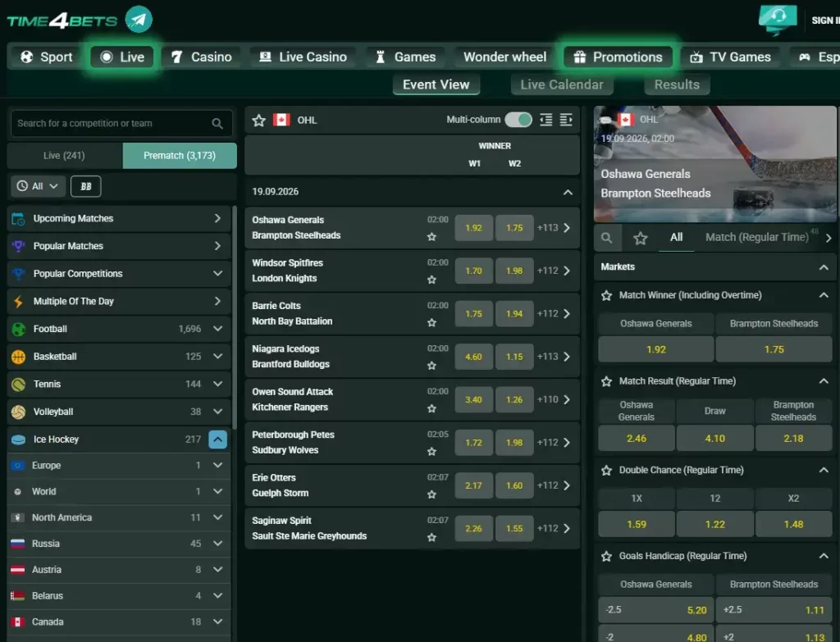
Task: Choose Double Chance 1X odds 1.59
Action: point(637,524)
